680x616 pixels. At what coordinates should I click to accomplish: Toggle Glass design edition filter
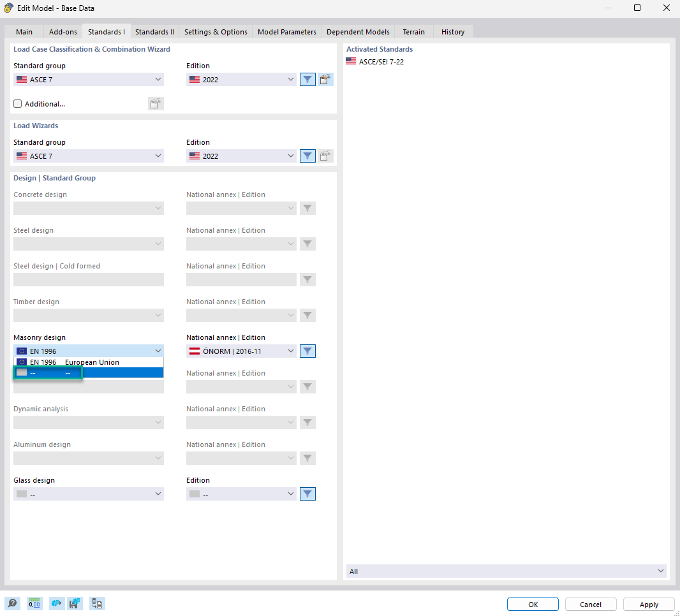click(x=307, y=494)
